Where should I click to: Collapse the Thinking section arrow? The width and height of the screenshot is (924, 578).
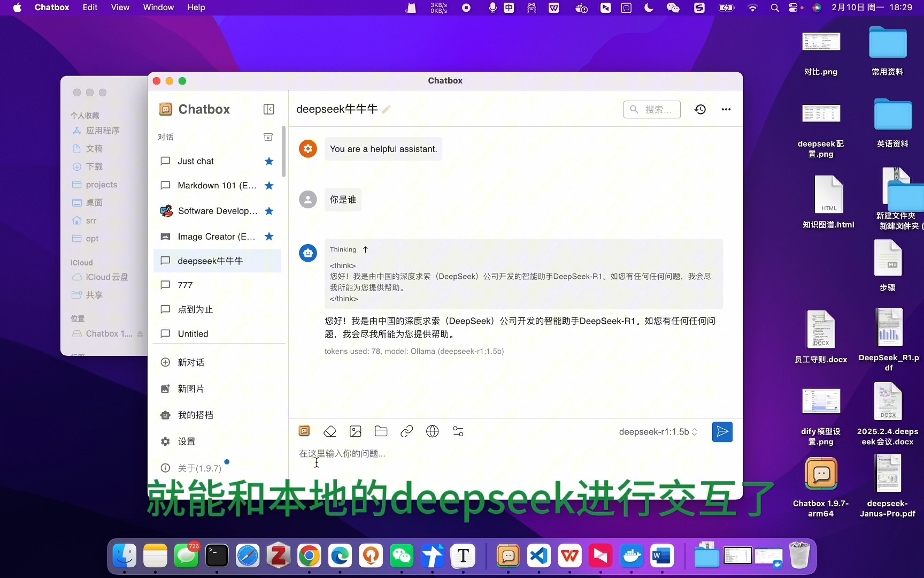(366, 249)
